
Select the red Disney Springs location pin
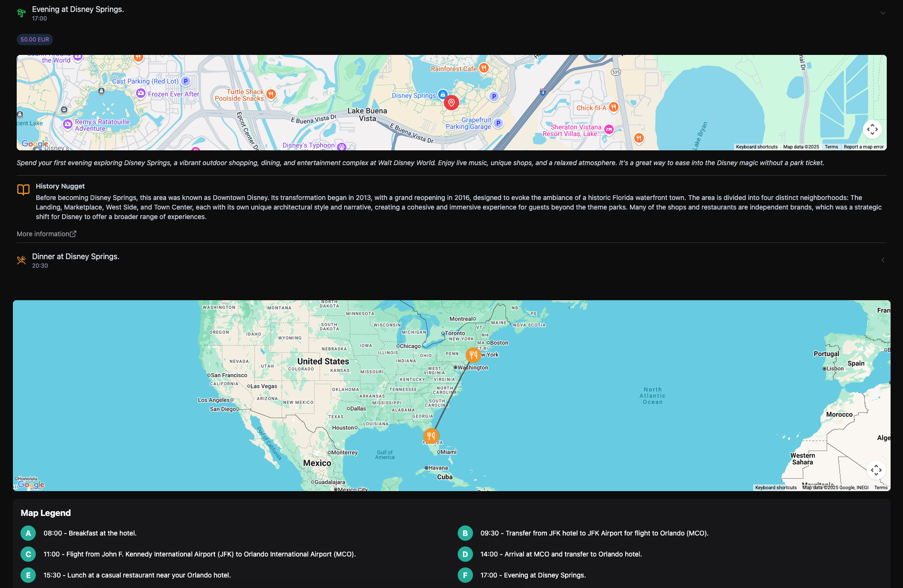[451, 102]
